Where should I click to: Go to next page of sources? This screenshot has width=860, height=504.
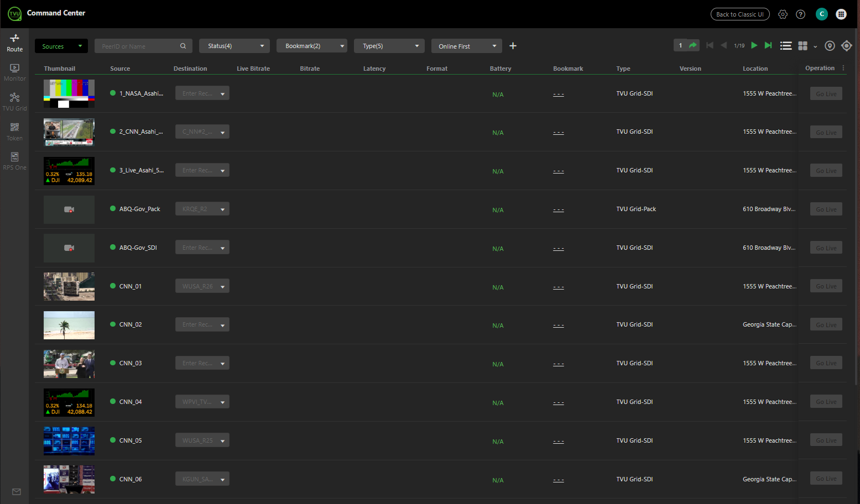(754, 45)
